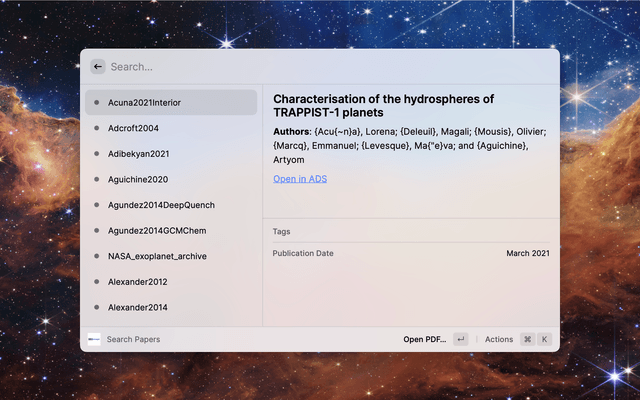Click the bullet icon beside NASA_exoplanet_archive
This screenshot has height=400, width=640.
click(96, 256)
